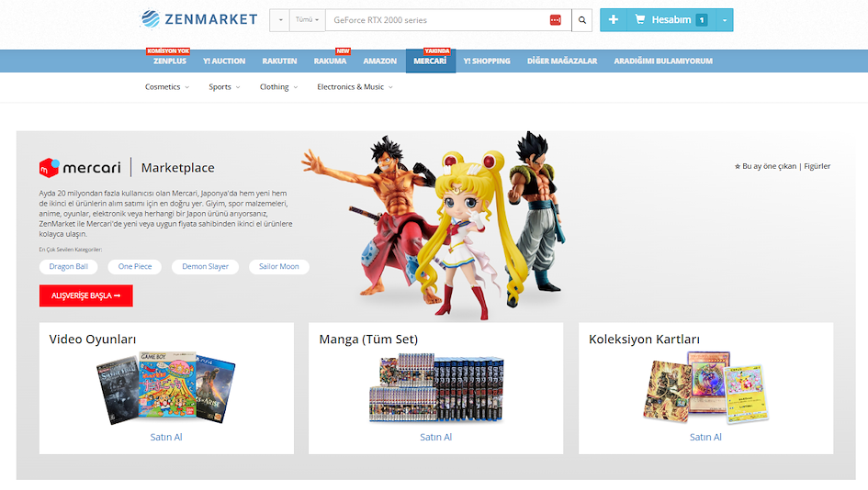Screen dimensions: 868x490
Task: Click Satın Al under Manga (Tüm Set)
Action: coord(435,437)
